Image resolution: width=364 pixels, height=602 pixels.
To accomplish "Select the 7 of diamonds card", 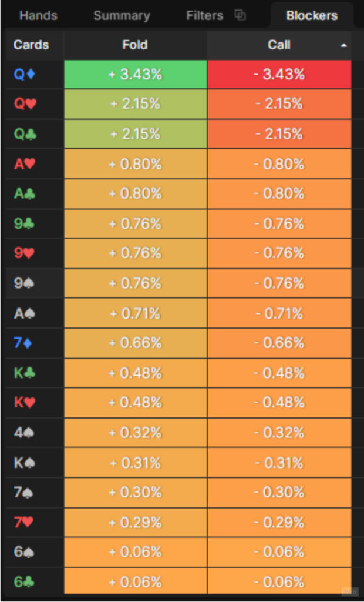I will (x=23, y=343).
